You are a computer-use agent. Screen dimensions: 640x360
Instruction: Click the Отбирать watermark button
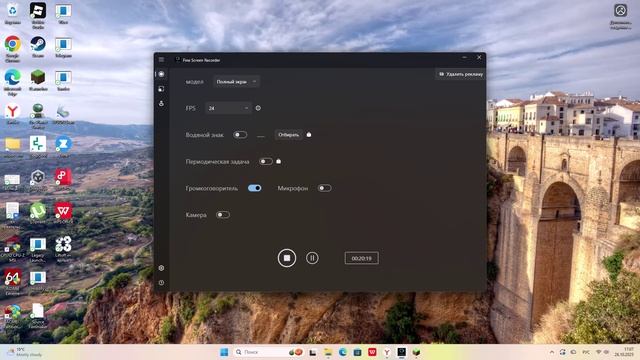point(289,135)
